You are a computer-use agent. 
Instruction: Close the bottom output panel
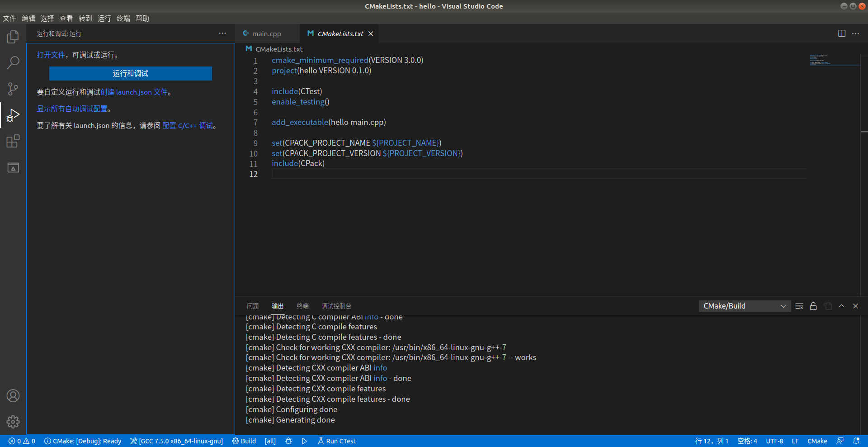point(856,306)
